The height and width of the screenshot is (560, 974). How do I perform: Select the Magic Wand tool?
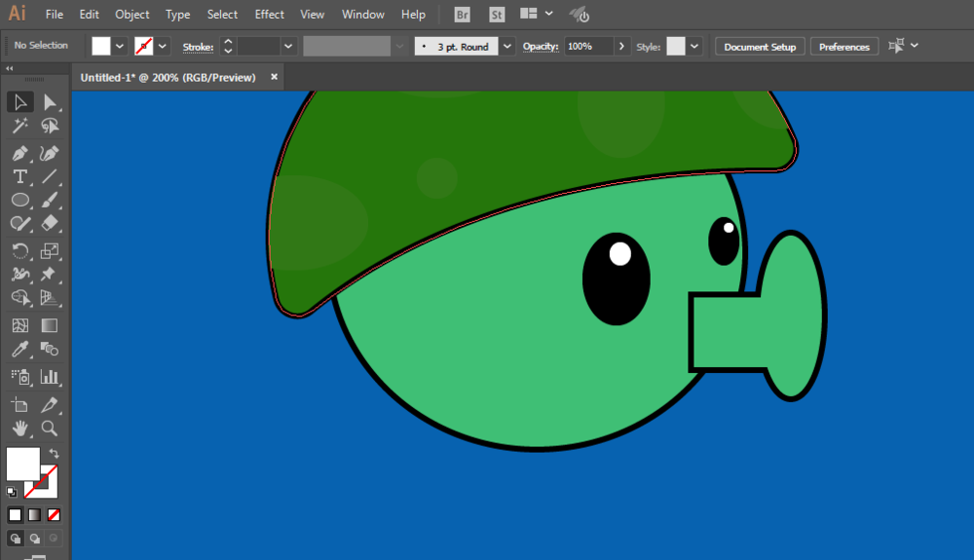(19, 126)
